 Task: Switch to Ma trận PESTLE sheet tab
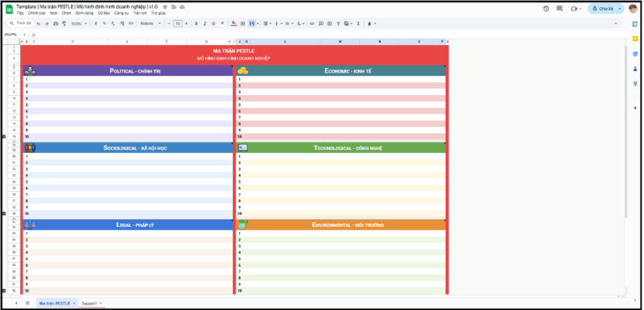[56, 303]
